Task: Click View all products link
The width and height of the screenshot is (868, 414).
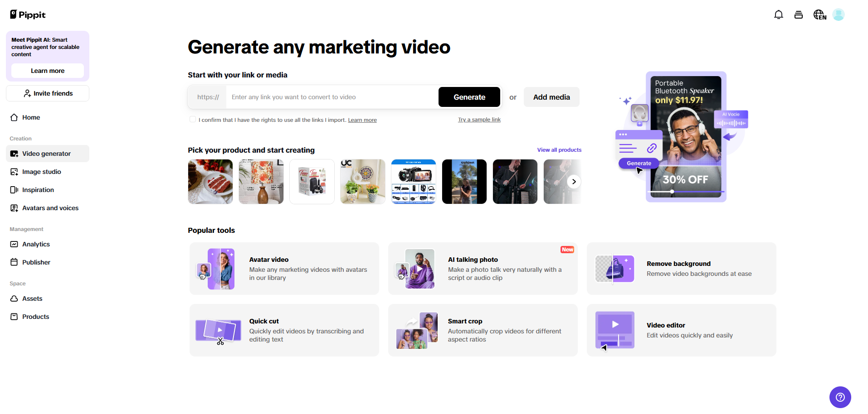Action: pos(559,150)
